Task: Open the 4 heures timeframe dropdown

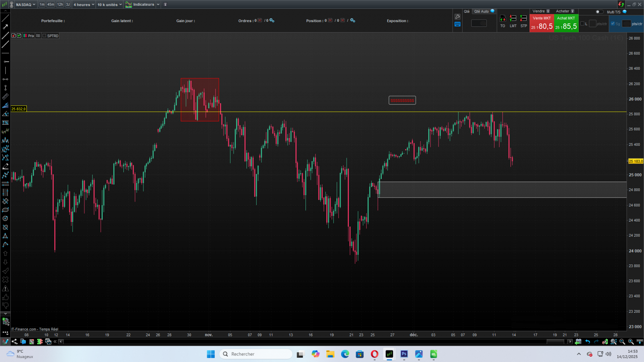Action: tap(83, 5)
